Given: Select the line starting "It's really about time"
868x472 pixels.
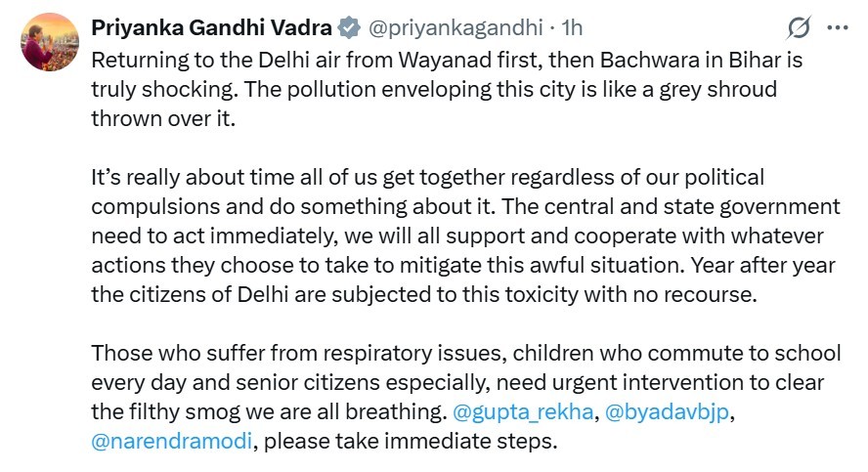Looking at the screenshot, I should click(427, 179).
